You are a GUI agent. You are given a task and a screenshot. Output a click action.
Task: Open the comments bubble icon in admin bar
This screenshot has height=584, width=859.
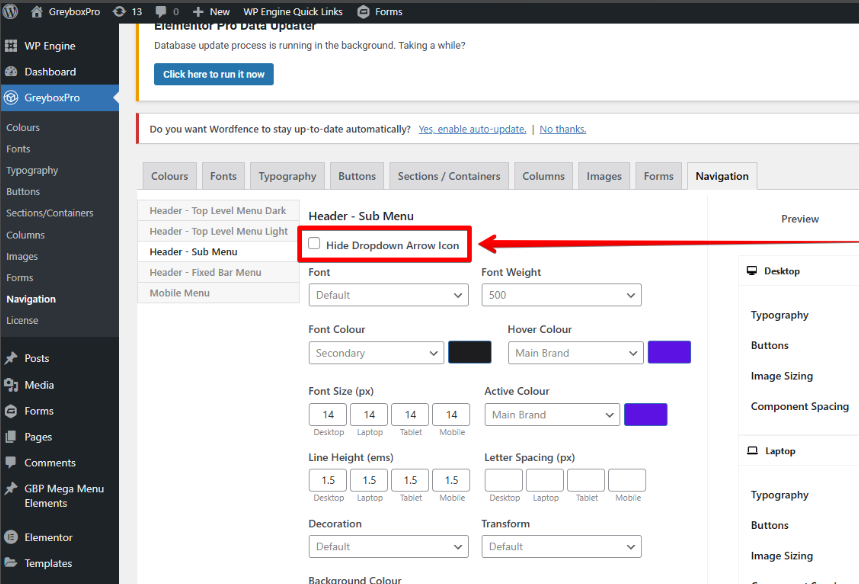coord(161,12)
